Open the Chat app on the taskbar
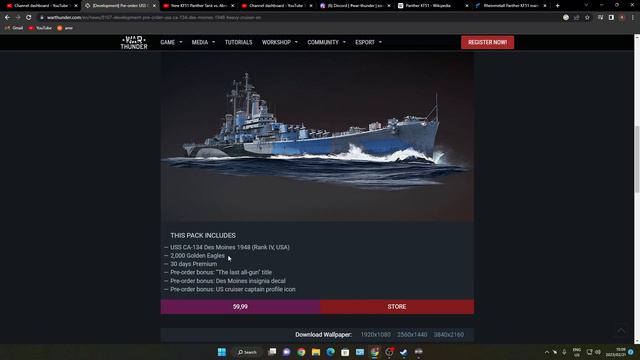 (x=287, y=352)
